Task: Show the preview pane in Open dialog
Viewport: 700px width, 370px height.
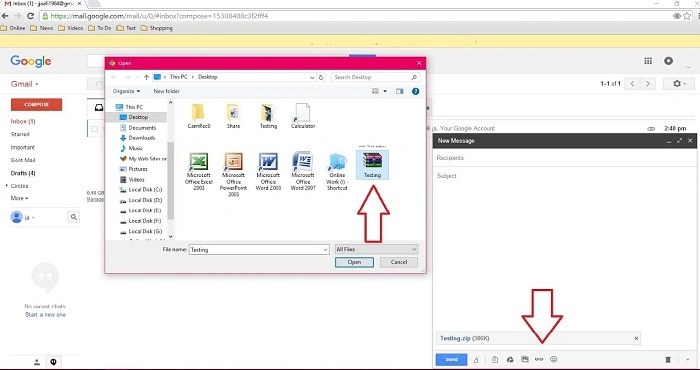Action: tap(400, 91)
